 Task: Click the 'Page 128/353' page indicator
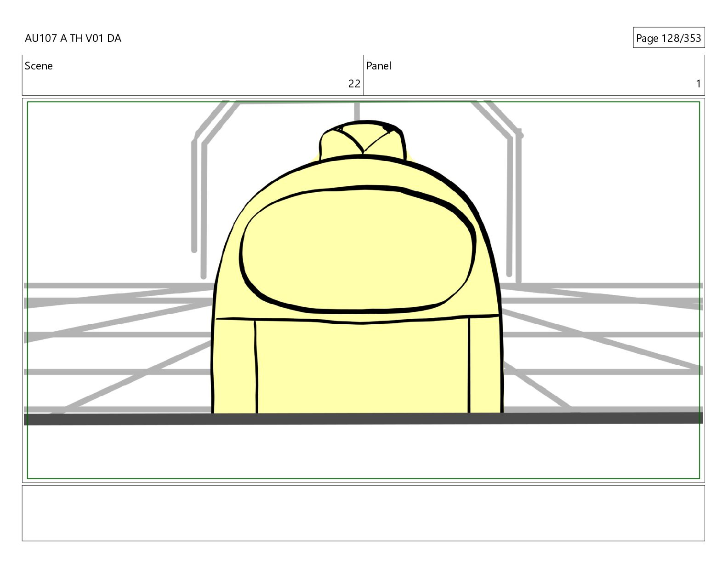coord(668,38)
